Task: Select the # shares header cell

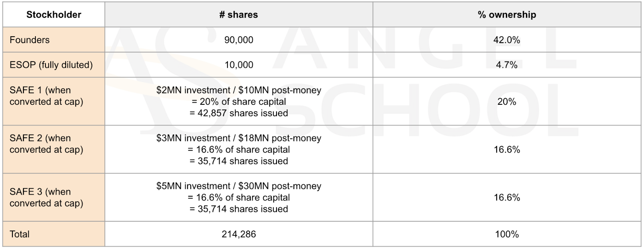Action: coord(239,15)
